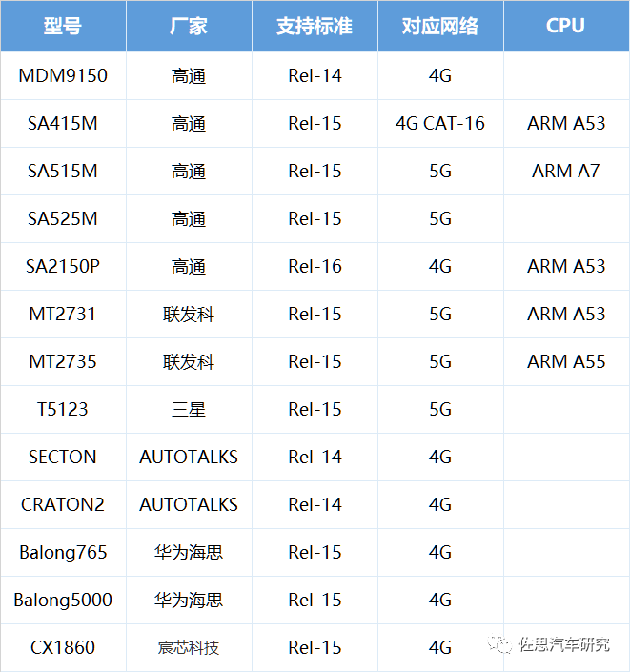Select the T5123 cell
The width and height of the screenshot is (630, 672).
click(63, 409)
